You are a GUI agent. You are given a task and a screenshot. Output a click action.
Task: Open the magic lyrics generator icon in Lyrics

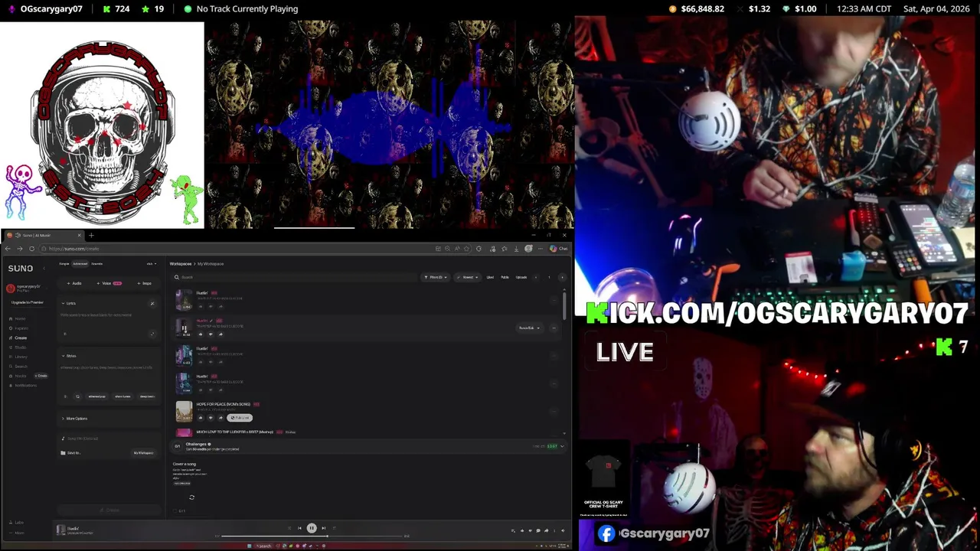coord(152,304)
